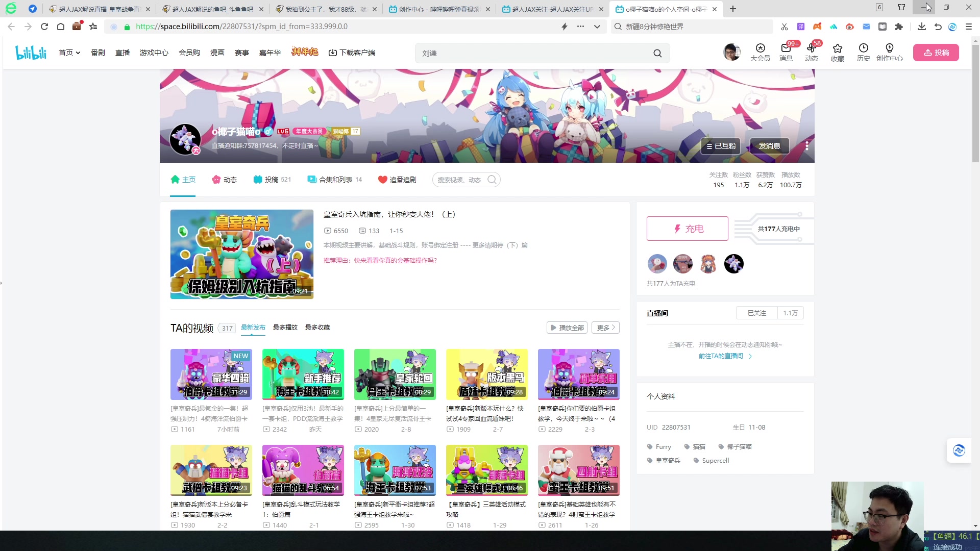Open address bar three-dot options
The image size is (980, 551).
coord(580,27)
